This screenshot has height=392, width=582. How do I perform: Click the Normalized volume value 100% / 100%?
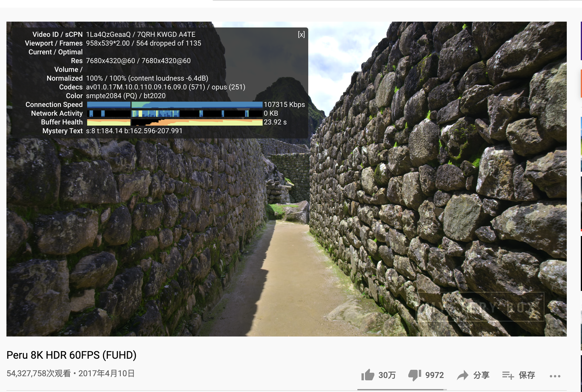106,78
